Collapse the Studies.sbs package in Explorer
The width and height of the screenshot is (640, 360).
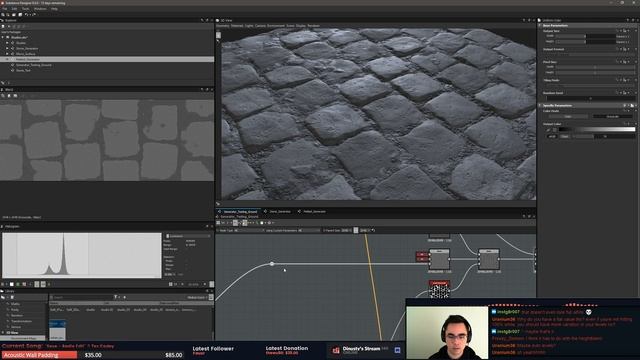coord(3,37)
